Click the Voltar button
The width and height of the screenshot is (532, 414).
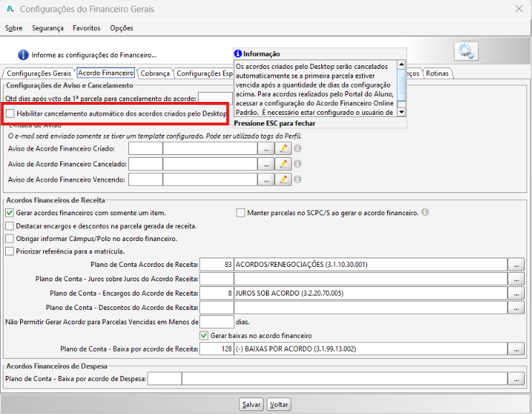tap(279, 405)
